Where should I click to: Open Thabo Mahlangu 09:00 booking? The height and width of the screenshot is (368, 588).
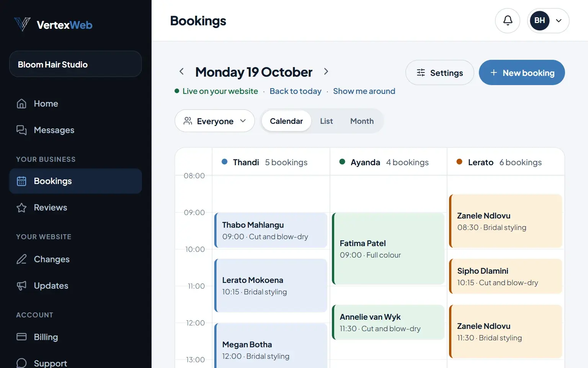(x=271, y=230)
